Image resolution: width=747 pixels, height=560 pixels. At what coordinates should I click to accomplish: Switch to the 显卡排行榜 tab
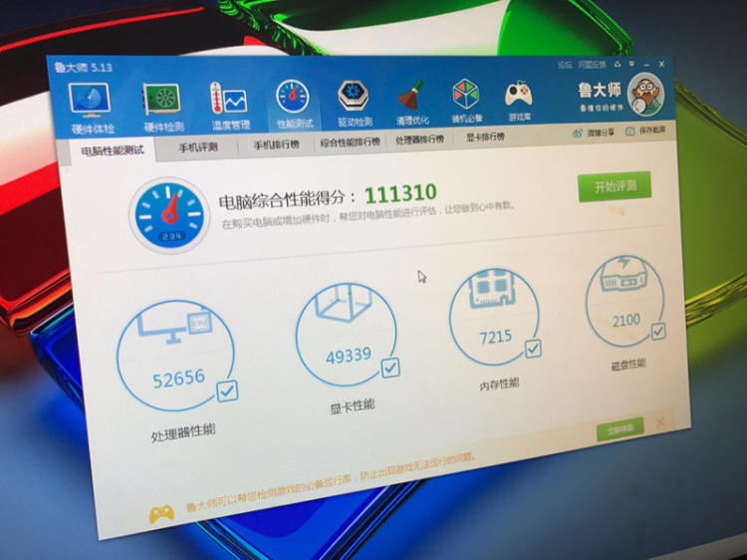(x=485, y=137)
